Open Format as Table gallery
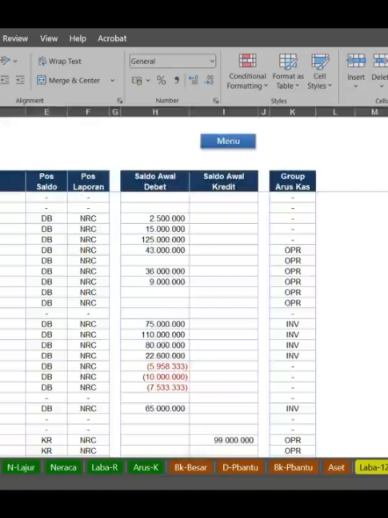 pyautogui.click(x=288, y=71)
